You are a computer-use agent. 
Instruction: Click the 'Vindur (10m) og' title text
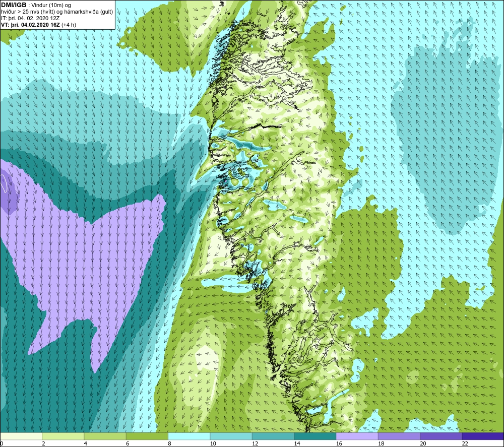pos(52,6)
